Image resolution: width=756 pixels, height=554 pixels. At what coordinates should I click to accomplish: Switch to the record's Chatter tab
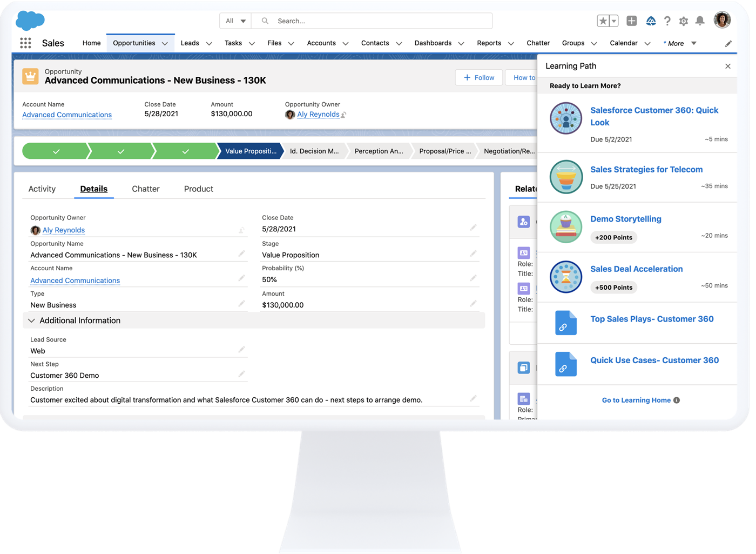(x=146, y=189)
